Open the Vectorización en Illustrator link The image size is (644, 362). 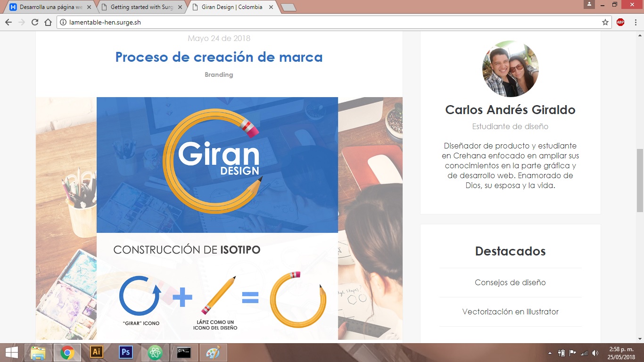click(x=510, y=312)
